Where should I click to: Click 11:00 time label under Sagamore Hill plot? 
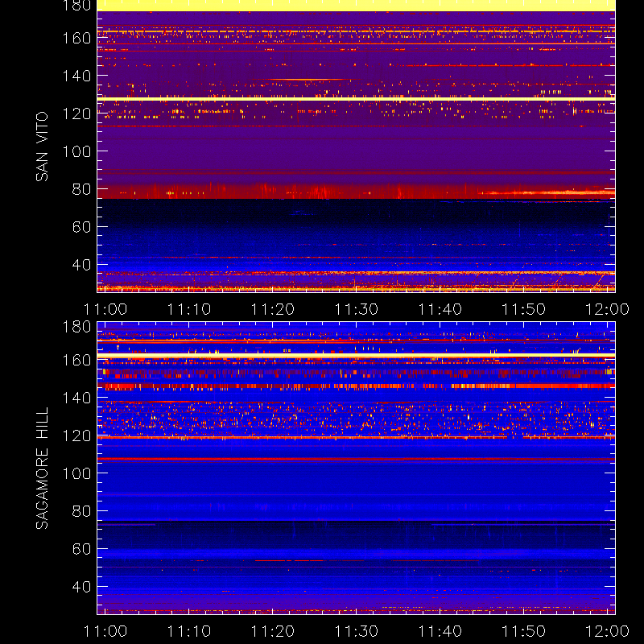click(x=105, y=631)
